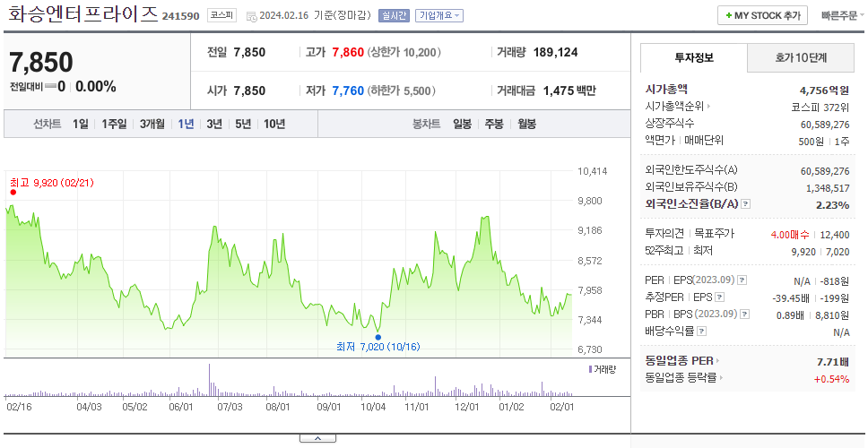Collapse the chart with the bottom chevron handle
The image size is (868, 448).
point(317,439)
